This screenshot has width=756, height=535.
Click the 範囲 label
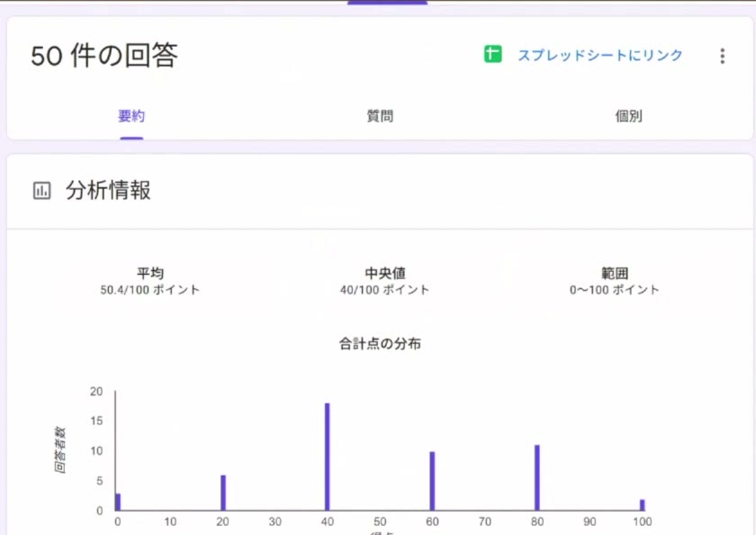(615, 273)
